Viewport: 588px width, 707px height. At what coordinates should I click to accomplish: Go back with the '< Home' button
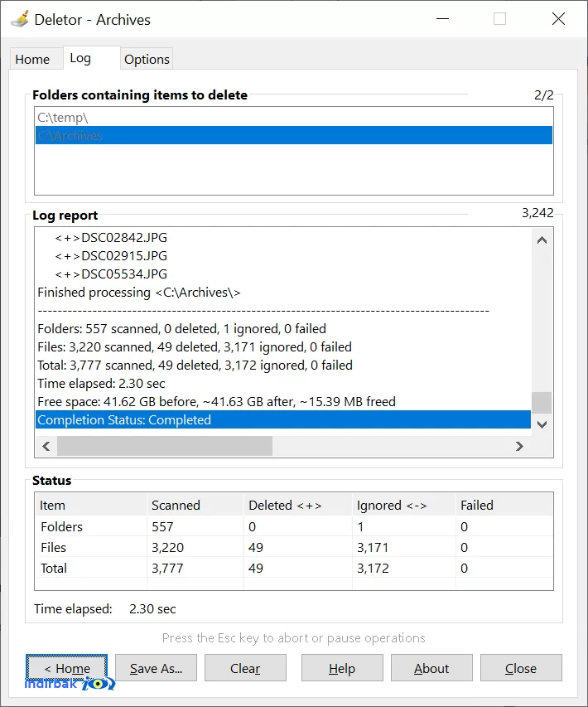(x=67, y=668)
